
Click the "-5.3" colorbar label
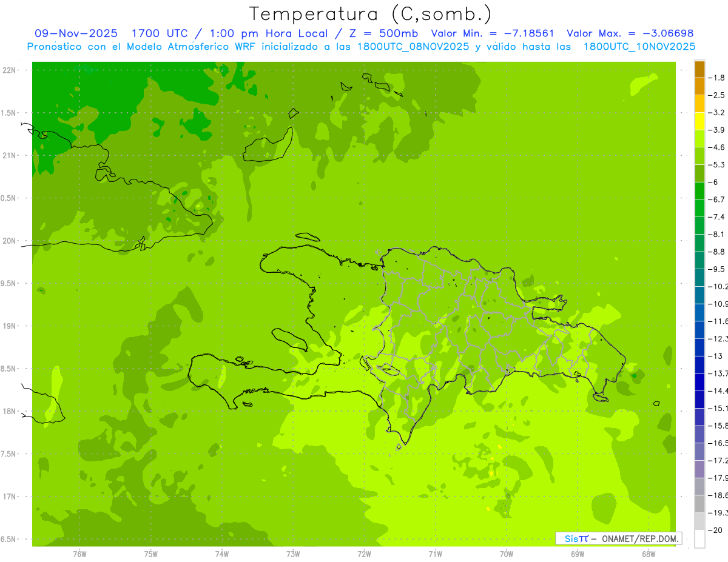tap(716, 165)
